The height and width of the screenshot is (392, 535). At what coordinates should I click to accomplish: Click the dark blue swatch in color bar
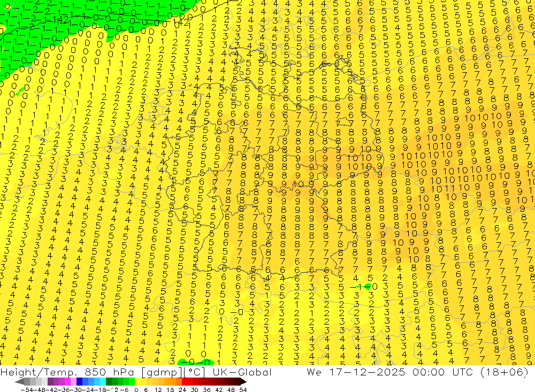79,382
